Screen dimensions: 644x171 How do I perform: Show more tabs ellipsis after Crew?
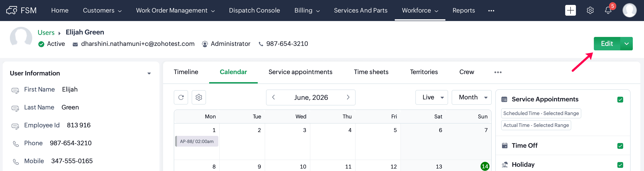click(498, 72)
